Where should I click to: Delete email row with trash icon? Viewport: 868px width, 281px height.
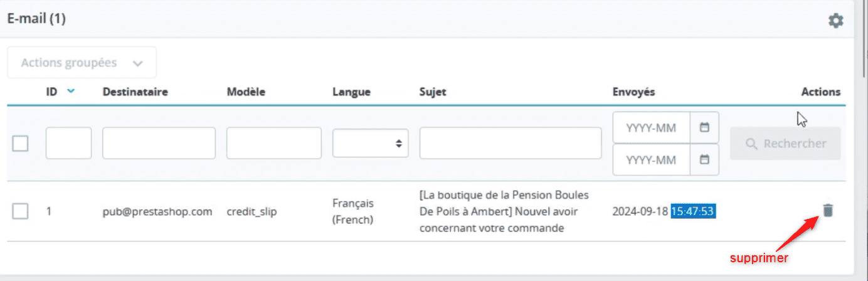pos(828,211)
